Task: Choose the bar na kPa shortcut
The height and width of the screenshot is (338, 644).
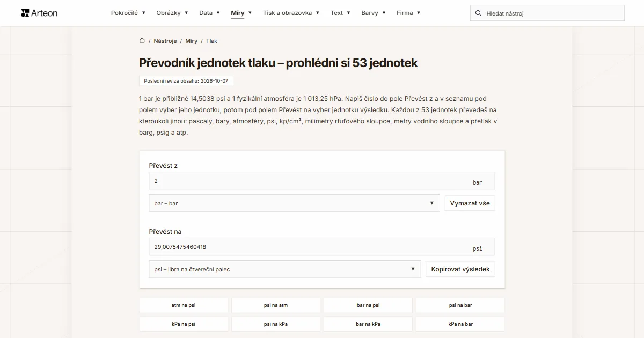Action: click(368, 324)
